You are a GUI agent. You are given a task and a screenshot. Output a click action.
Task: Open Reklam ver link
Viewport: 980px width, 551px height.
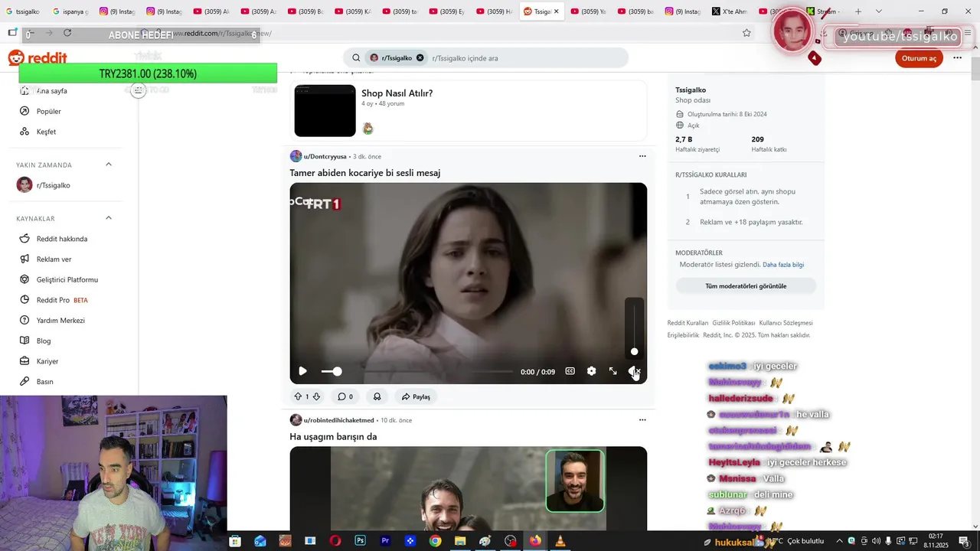coord(54,259)
